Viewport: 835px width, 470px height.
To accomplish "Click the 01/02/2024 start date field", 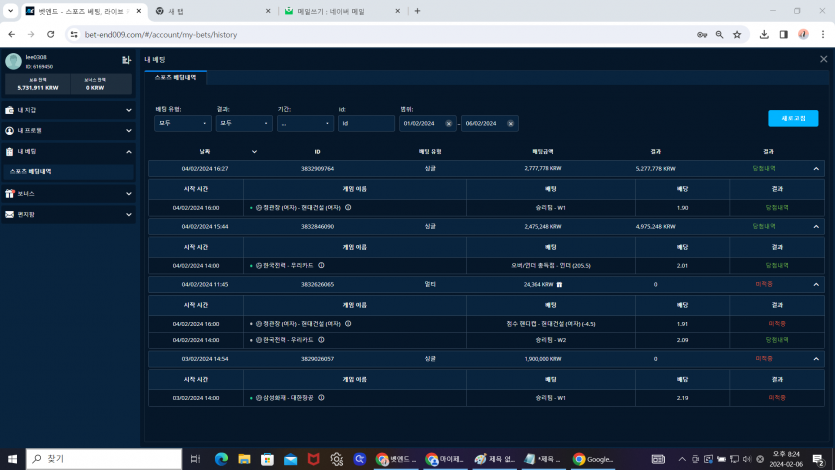I will 428,123.
